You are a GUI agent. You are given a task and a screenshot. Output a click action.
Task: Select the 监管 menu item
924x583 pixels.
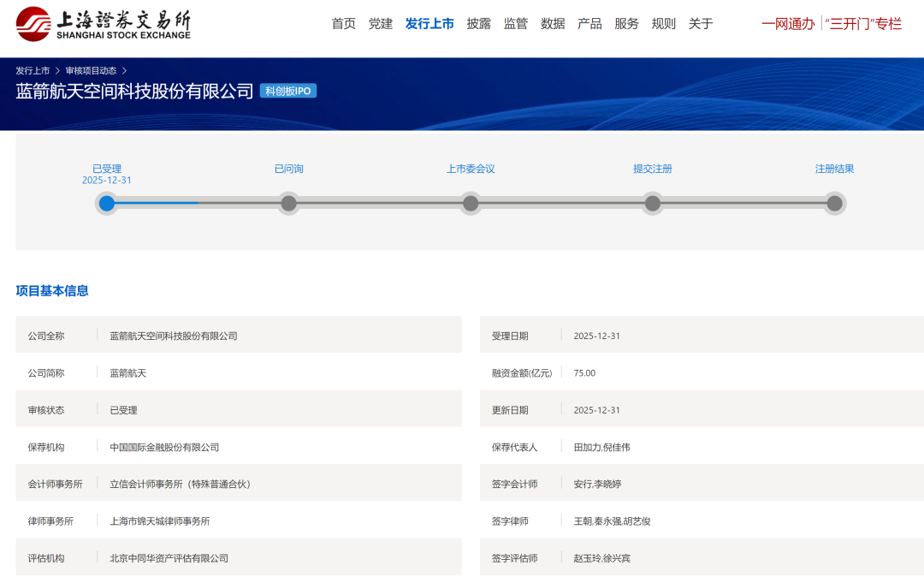pyautogui.click(x=516, y=23)
